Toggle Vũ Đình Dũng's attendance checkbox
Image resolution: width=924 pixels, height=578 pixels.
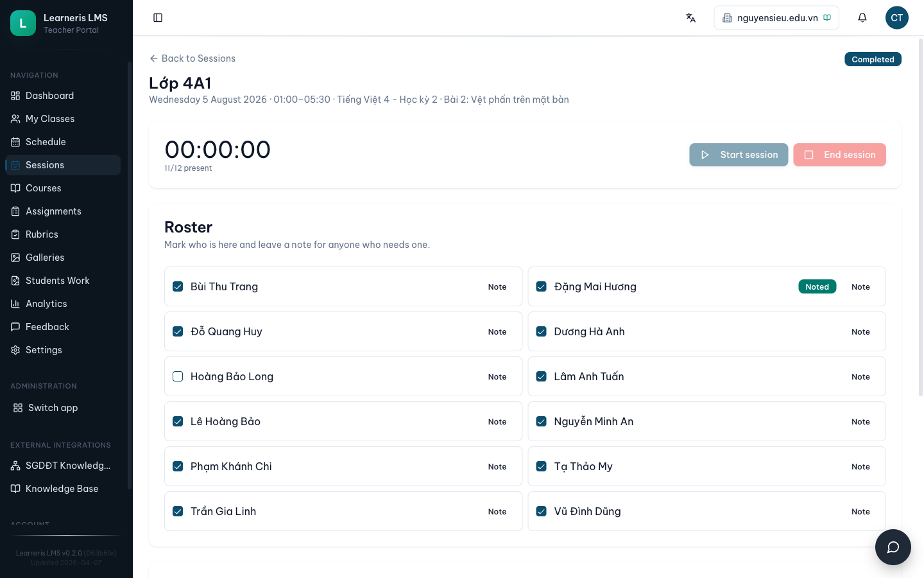pyautogui.click(x=542, y=511)
